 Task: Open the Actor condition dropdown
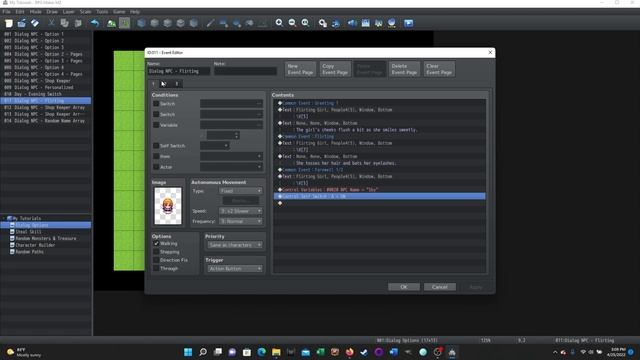231,167
